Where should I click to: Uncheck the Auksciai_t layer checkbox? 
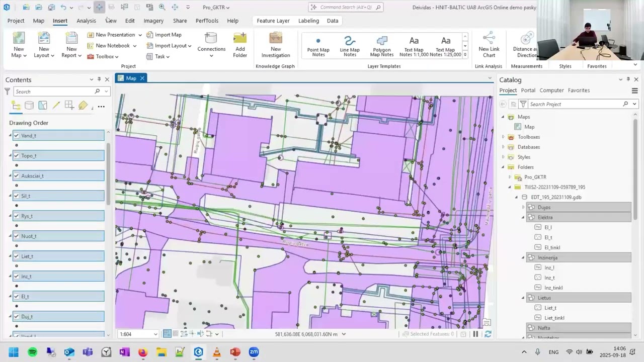(x=17, y=176)
